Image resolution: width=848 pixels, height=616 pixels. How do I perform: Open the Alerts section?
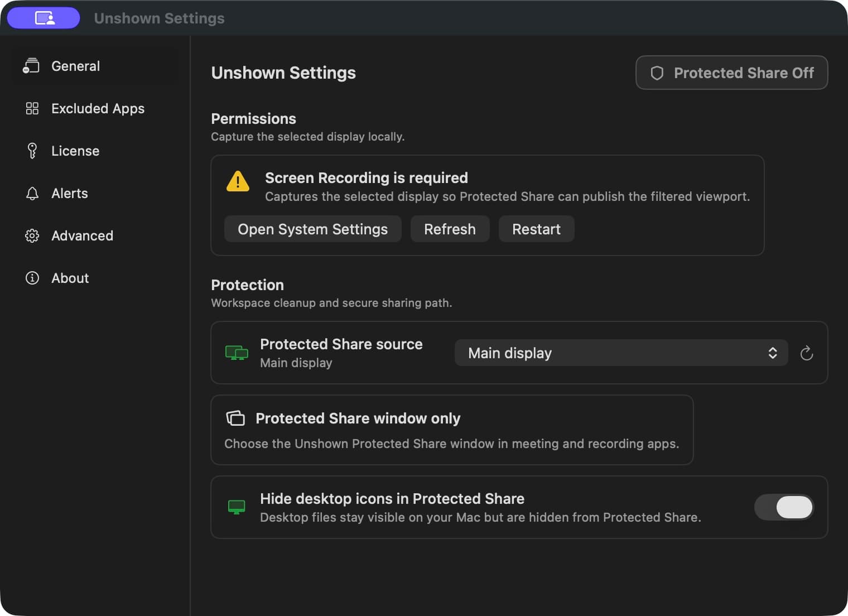(95, 193)
